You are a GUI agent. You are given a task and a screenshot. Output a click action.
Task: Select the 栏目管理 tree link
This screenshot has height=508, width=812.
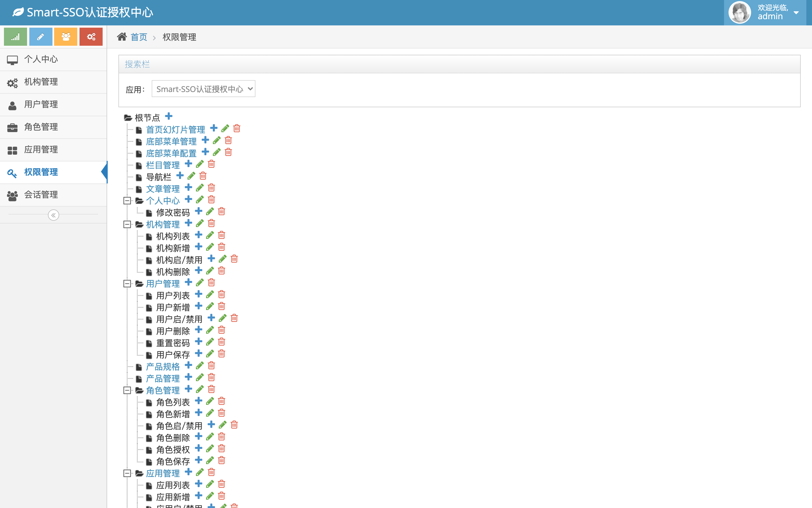pyautogui.click(x=163, y=165)
